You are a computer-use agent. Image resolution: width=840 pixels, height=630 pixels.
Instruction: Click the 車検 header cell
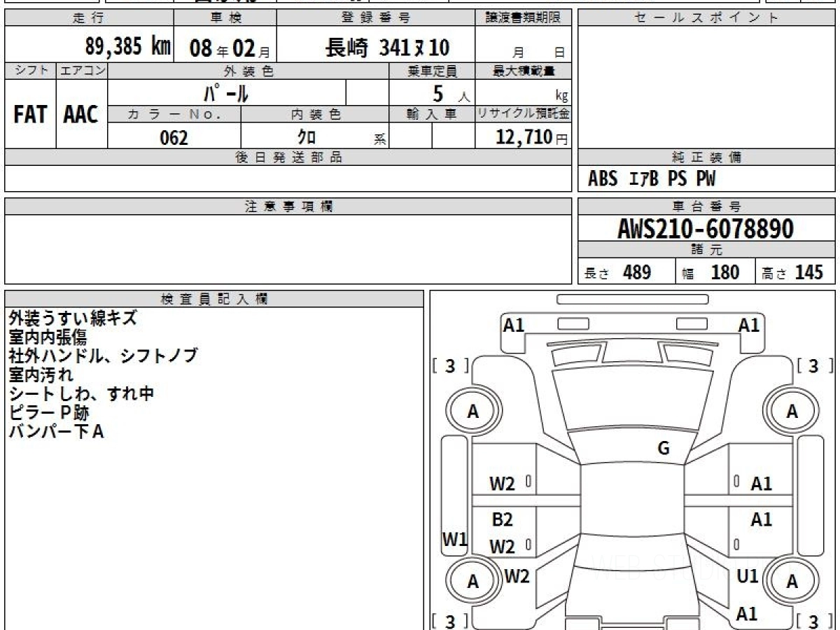pyautogui.click(x=225, y=18)
